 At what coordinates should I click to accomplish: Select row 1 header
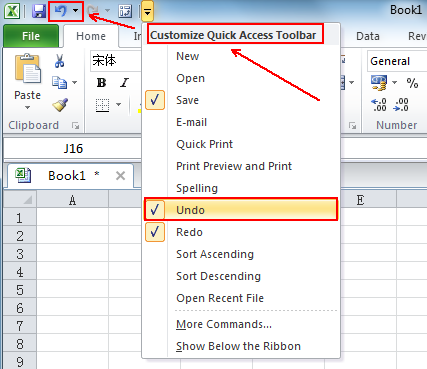point(20,218)
